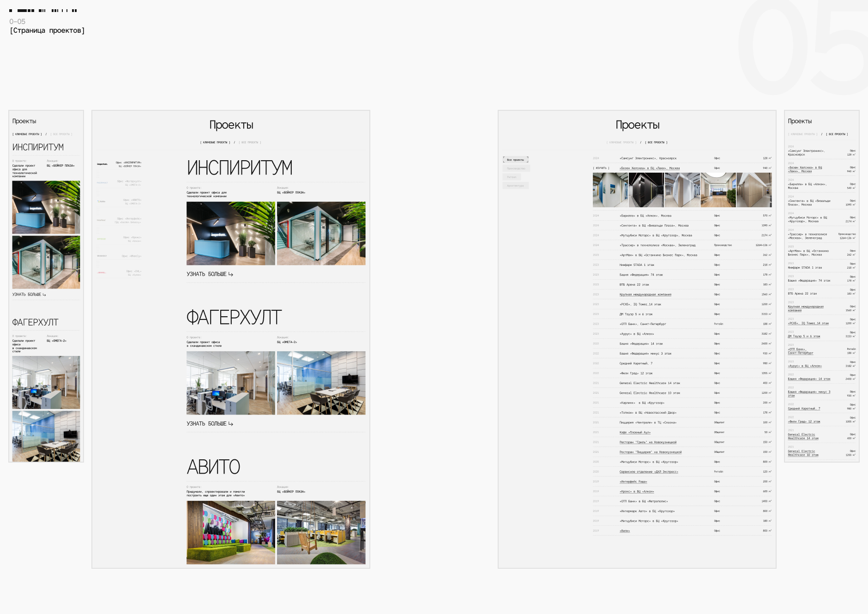Viewport: 868px width, 614px height.
Task: Click the Inspiritum logo in the desktop sidebar
Action: [102, 164]
